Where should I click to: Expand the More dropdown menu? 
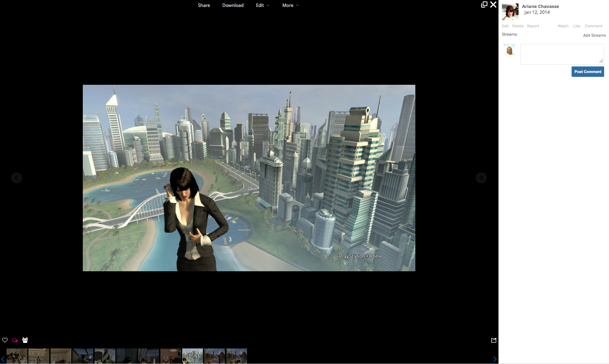[290, 5]
